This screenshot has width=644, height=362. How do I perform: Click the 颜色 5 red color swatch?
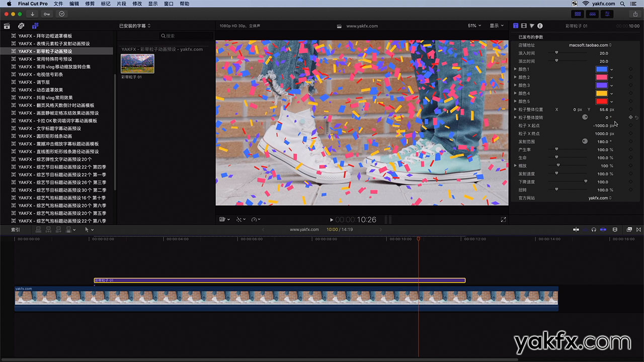pos(602,102)
